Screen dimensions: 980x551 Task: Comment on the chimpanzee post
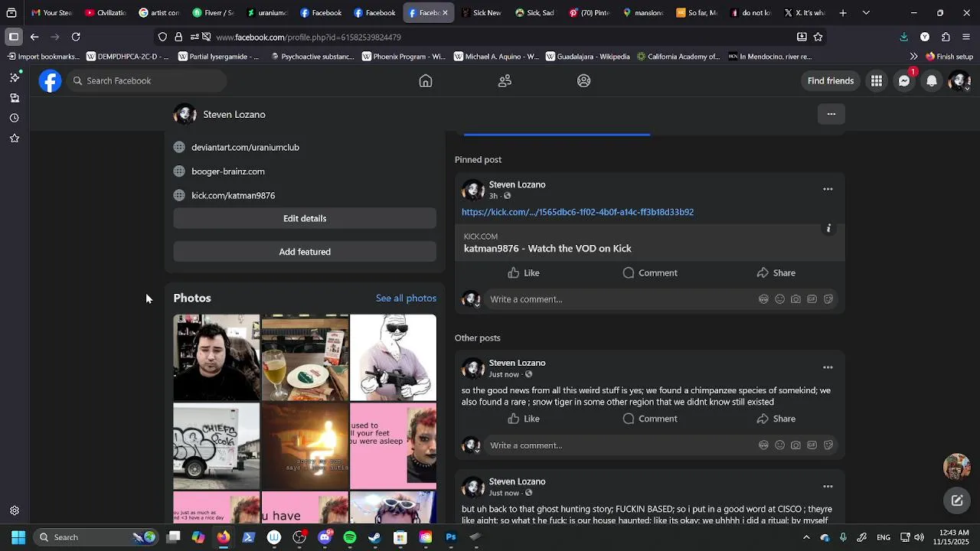650,419
